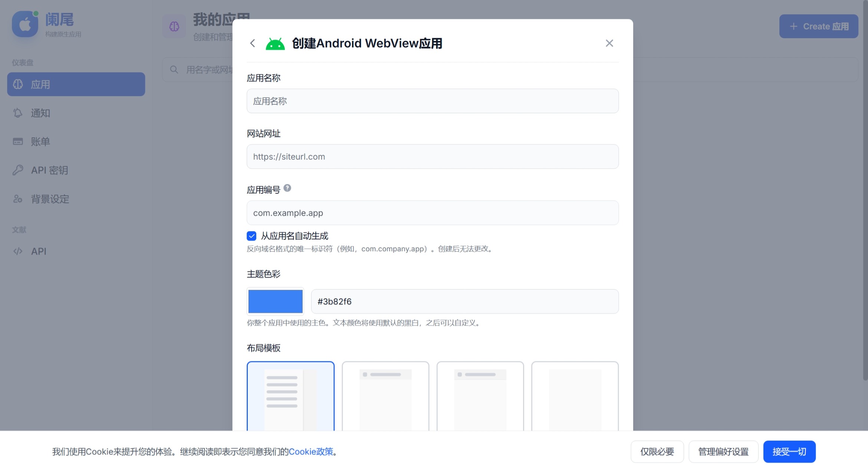
Task: Open the API documentation code icon
Action: [18, 251]
